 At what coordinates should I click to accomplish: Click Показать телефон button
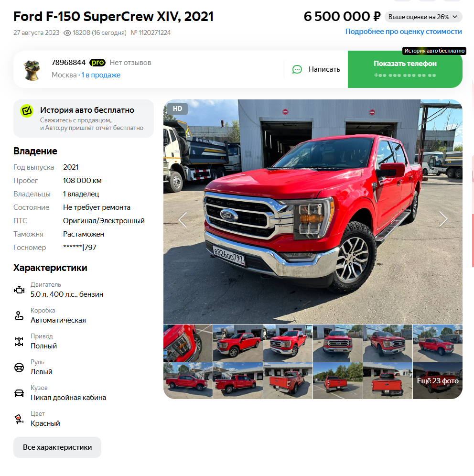[405, 69]
